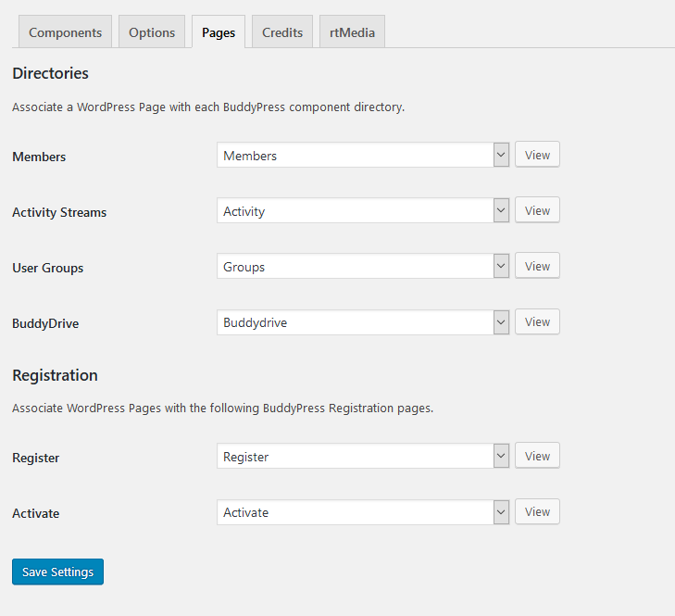Screen dimensions: 675x616
Task: Expand the User Groups page dropdown
Action: (363, 266)
